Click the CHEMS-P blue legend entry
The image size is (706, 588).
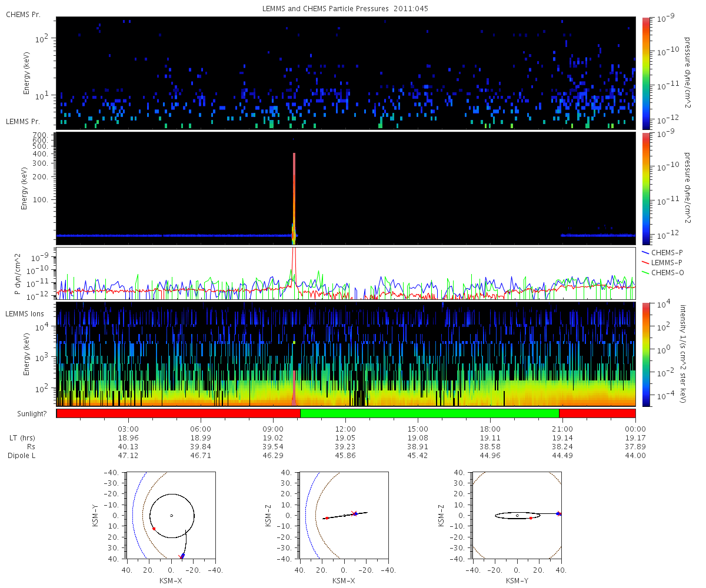(662, 252)
